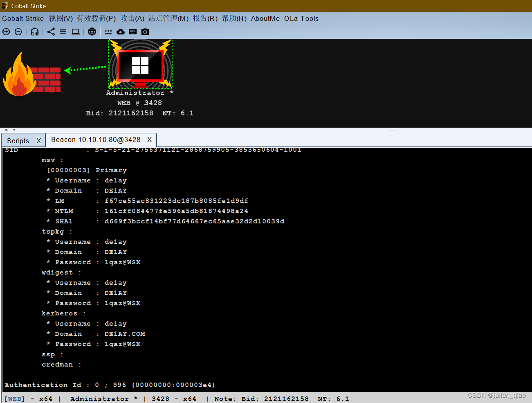Open the Cobalt Strike menu

click(x=23, y=18)
